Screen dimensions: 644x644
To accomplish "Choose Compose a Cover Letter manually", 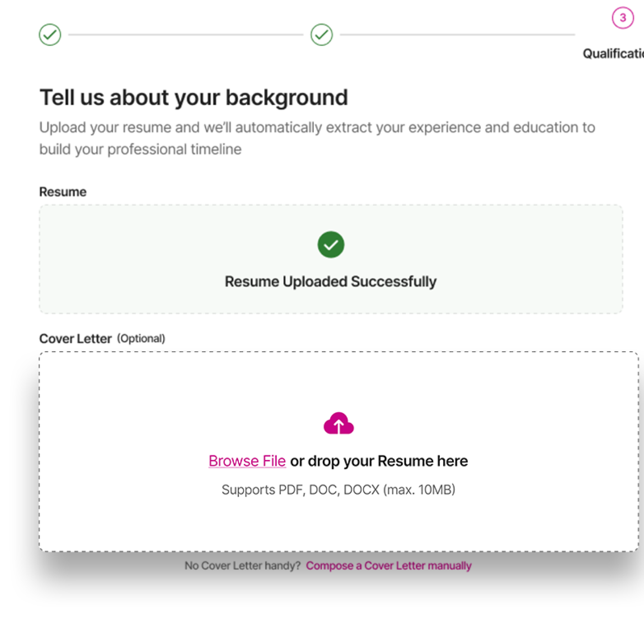I will tap(388, 565).
